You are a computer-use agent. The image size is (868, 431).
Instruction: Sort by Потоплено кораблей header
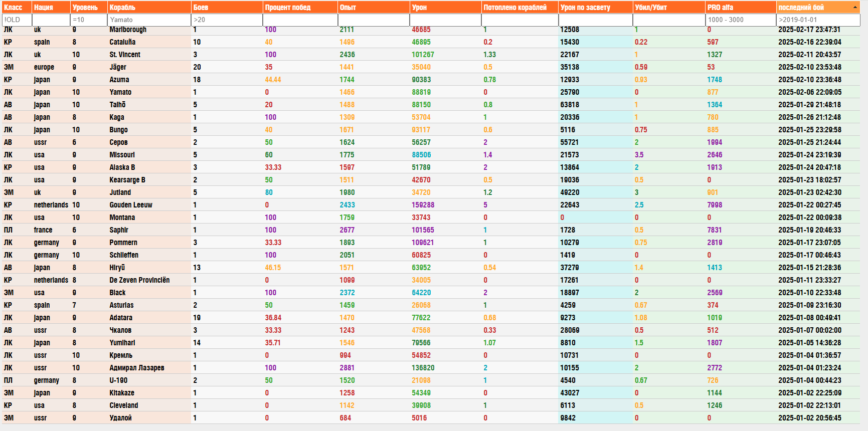tap(515, 8)
